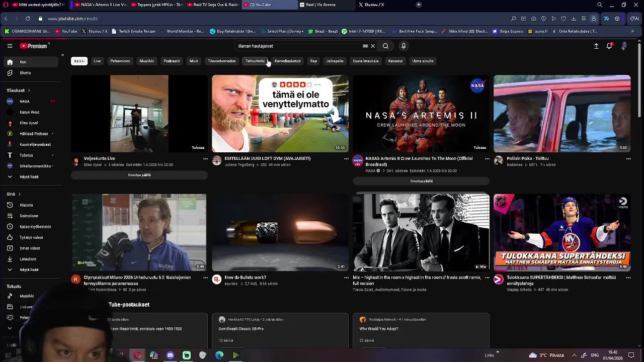Go to Koti in sidebar
This screenshot has height=362, width=644.
[32, 62]
